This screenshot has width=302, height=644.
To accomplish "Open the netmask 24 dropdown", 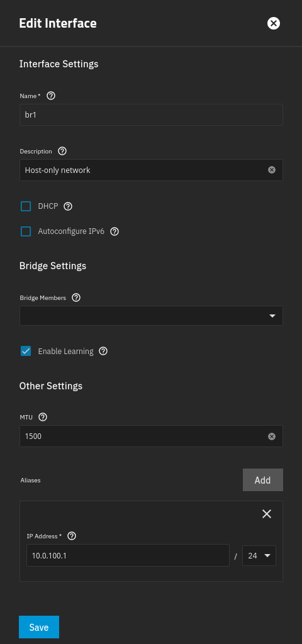I will [x=259, y=556].
